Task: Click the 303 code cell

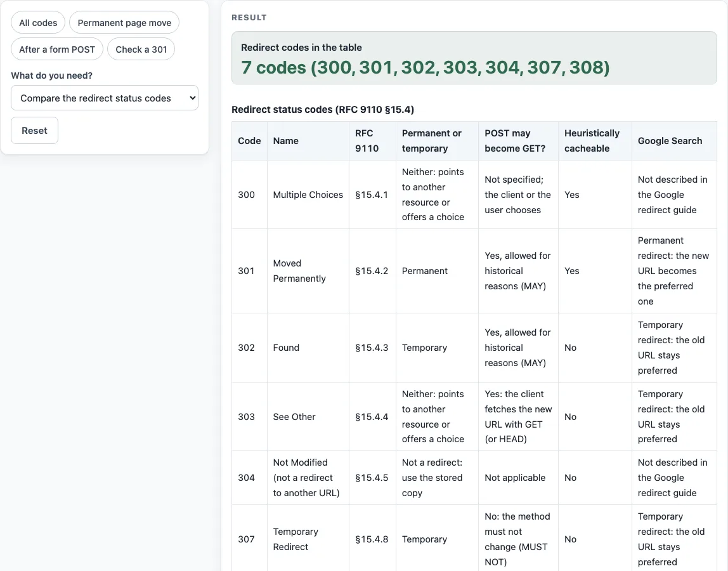Action: (249, 417)
